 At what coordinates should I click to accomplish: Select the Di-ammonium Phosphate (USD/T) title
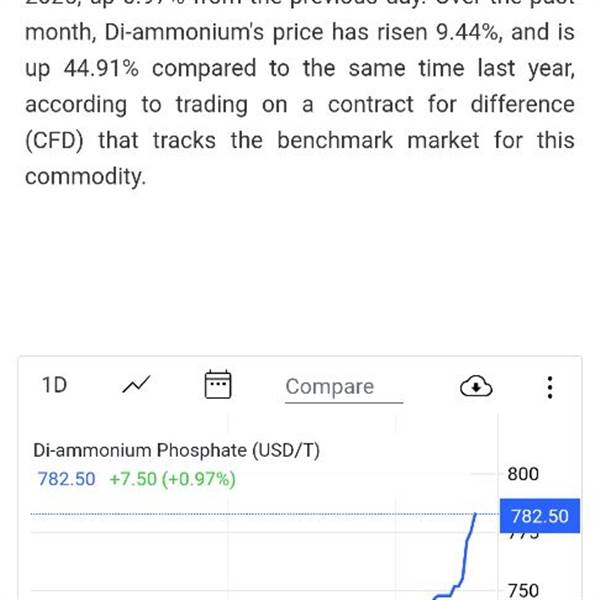click(x=176, y=450)
